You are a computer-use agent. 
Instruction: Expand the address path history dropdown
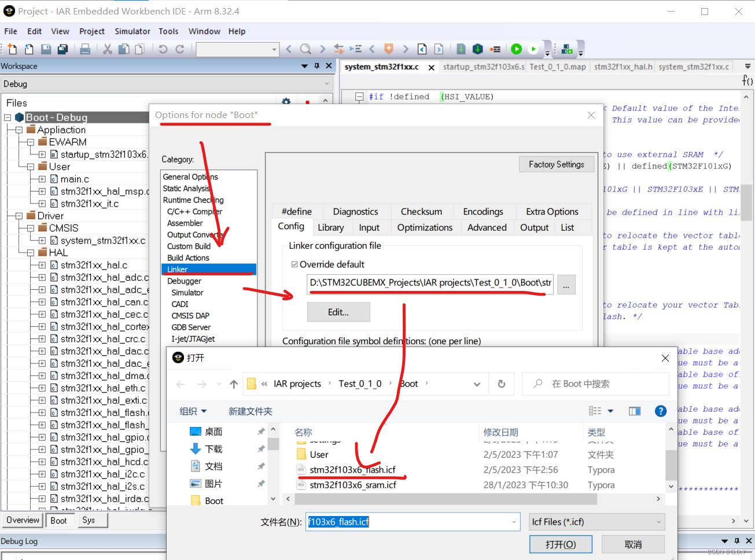tap(477, 384)
